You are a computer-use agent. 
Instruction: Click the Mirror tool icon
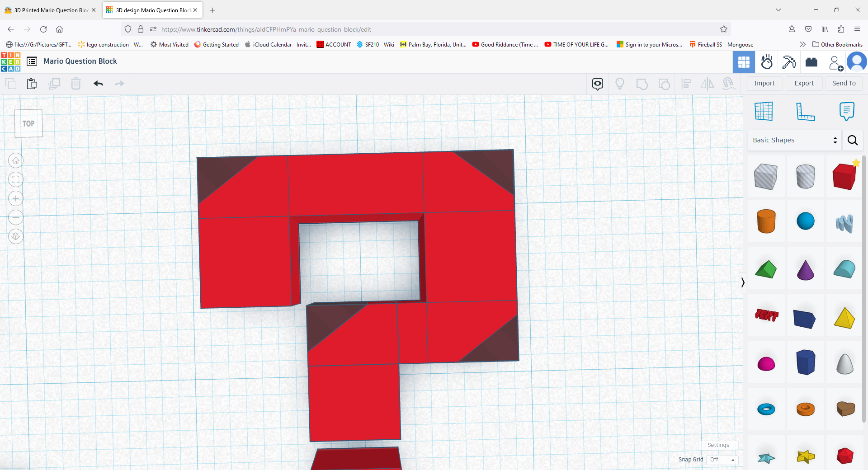click(707, 84)
